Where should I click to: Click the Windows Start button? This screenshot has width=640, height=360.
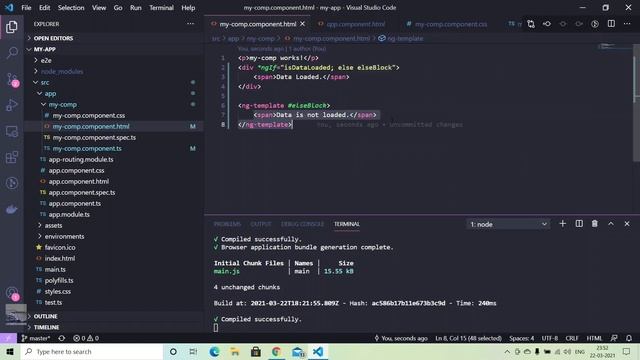click(10, 351)
